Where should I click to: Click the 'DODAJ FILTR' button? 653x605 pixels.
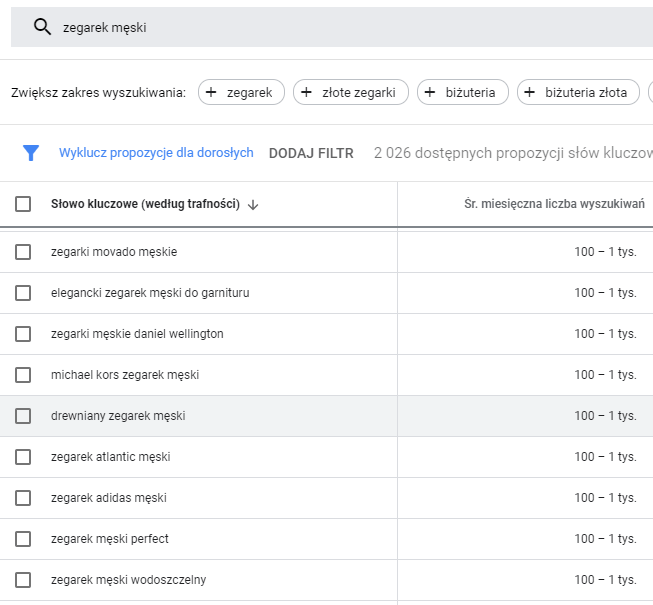pos(311,153)
